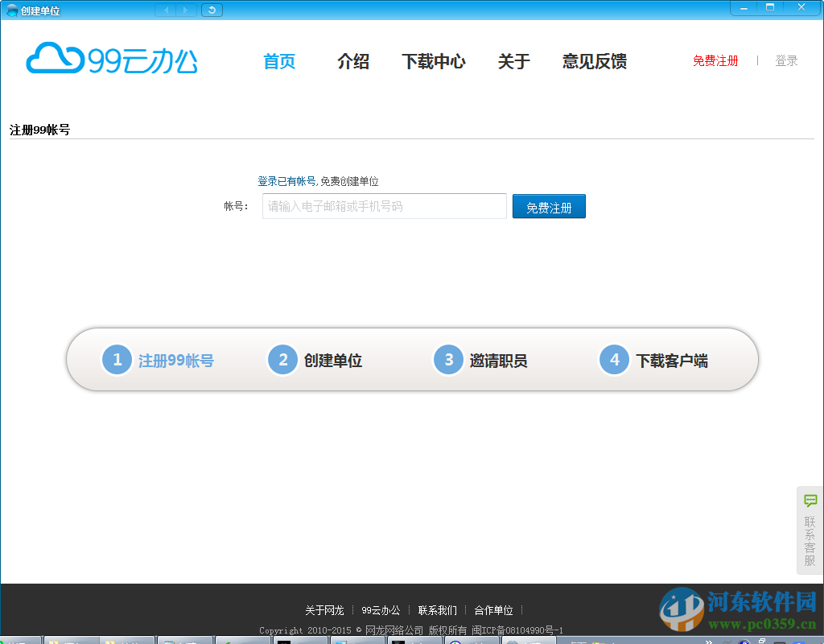Select step 4 下载客户端
This screenshot has height=644, width=824.
pyautogui.click(x=653, y=360)
